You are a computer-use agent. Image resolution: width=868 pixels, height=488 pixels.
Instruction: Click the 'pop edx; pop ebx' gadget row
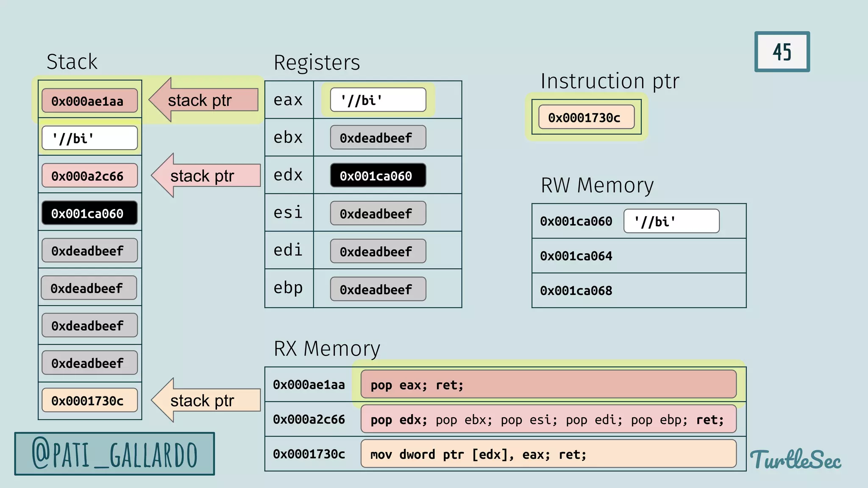pos(548,419)
